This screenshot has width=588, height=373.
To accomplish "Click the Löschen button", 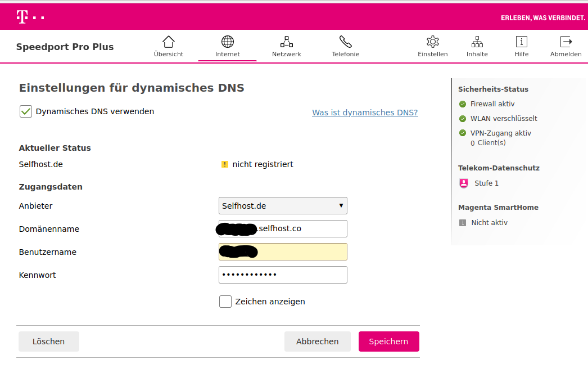I will [x=49, y=341].
